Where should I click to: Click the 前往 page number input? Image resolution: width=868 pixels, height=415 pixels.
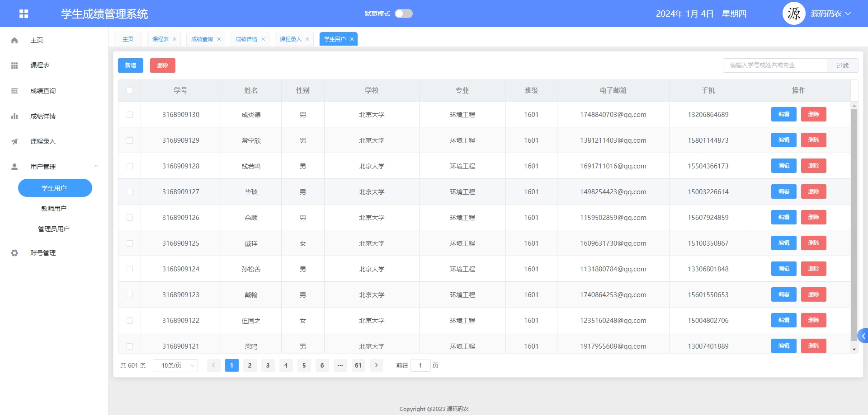(x=420, y=365)
